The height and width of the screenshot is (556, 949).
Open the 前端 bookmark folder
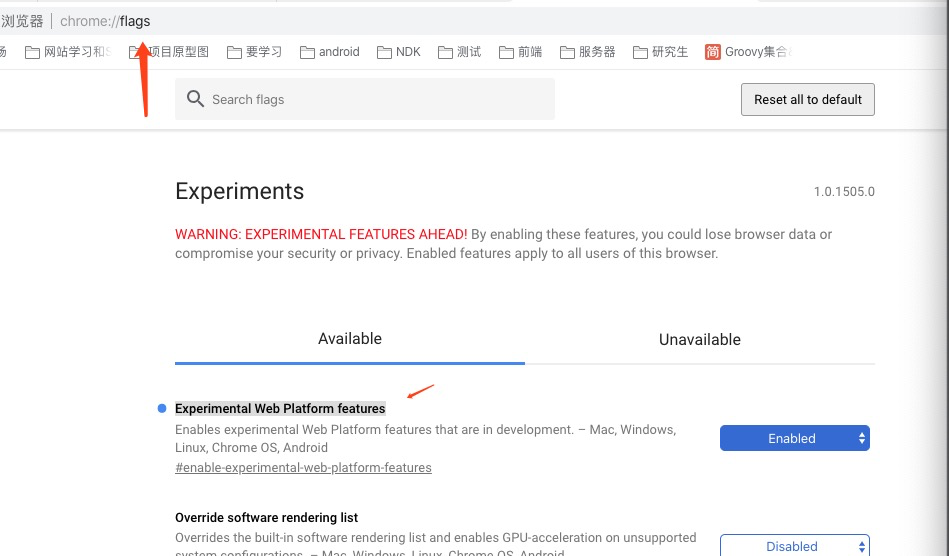pos(521,52)
